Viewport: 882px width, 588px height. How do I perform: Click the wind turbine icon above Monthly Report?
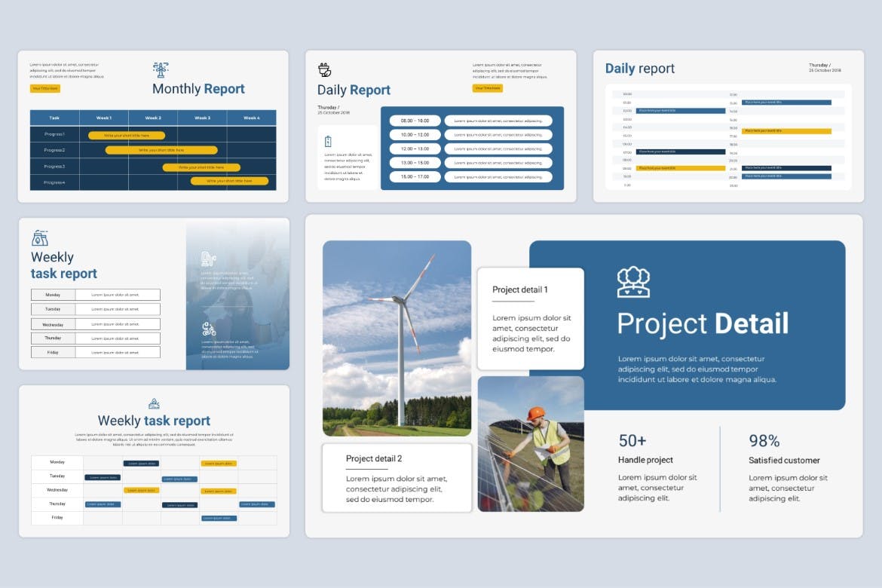(160, 70)
